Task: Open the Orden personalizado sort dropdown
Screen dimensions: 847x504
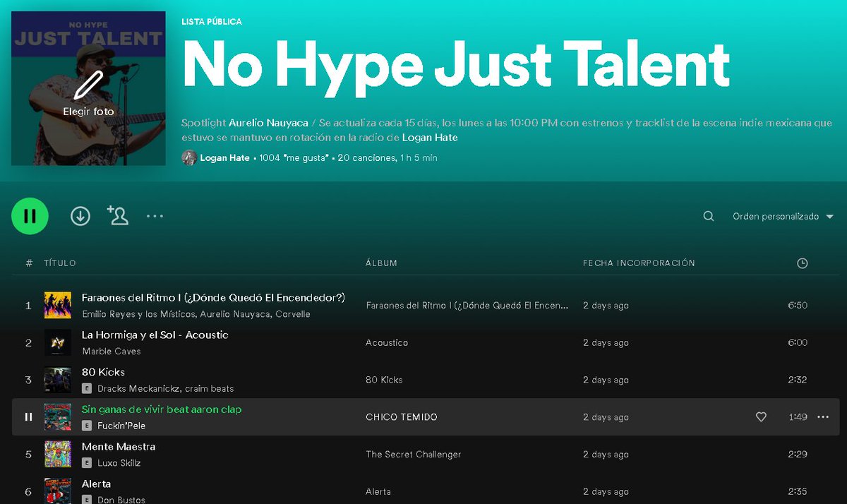Action: click(x=783, y=216)
